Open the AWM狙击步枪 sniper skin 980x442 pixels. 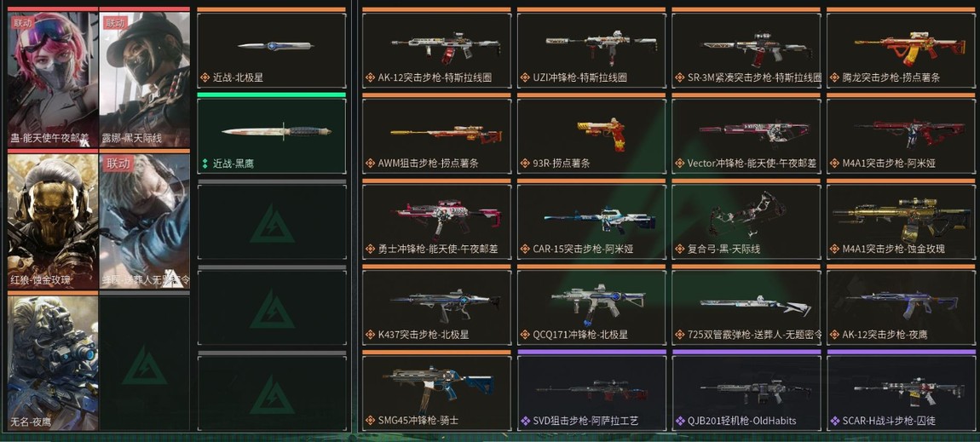436,135
